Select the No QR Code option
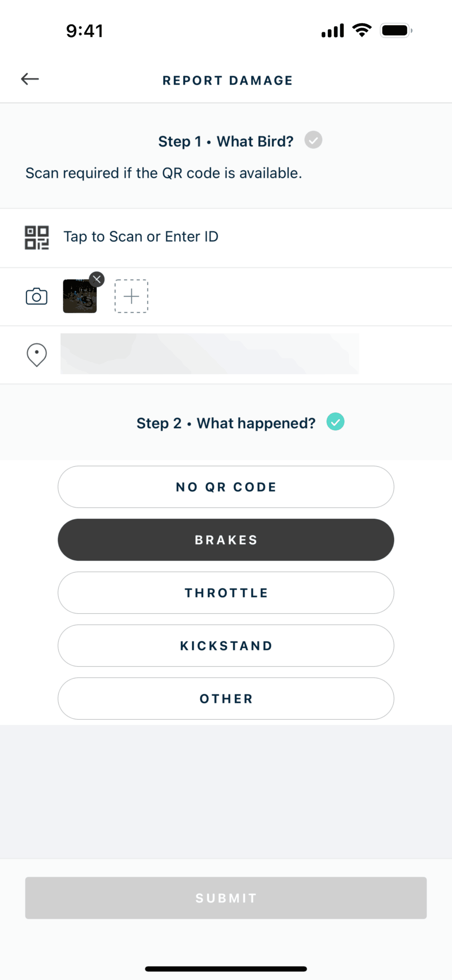 point(226,487)
